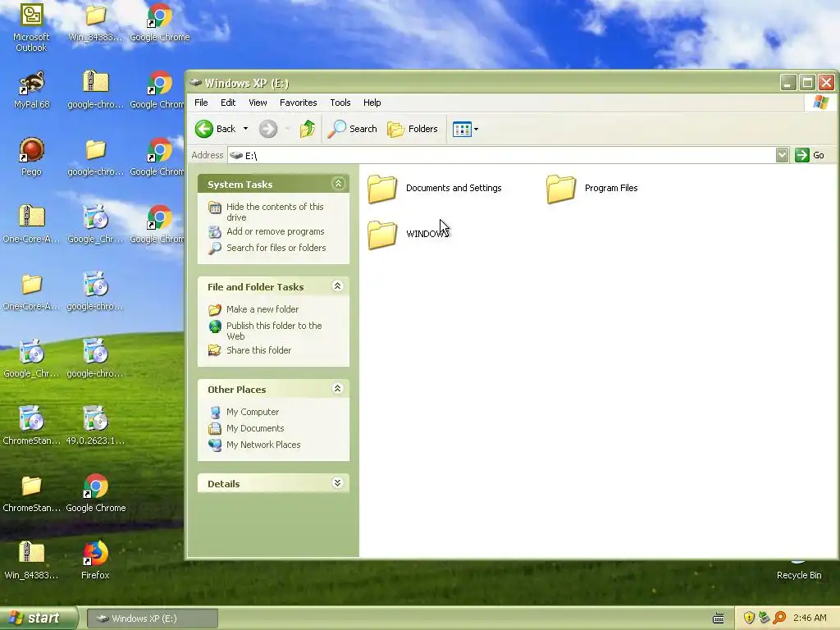
Task: Select the MyPal 68 desktop shortcut
Action: [32, 90]
